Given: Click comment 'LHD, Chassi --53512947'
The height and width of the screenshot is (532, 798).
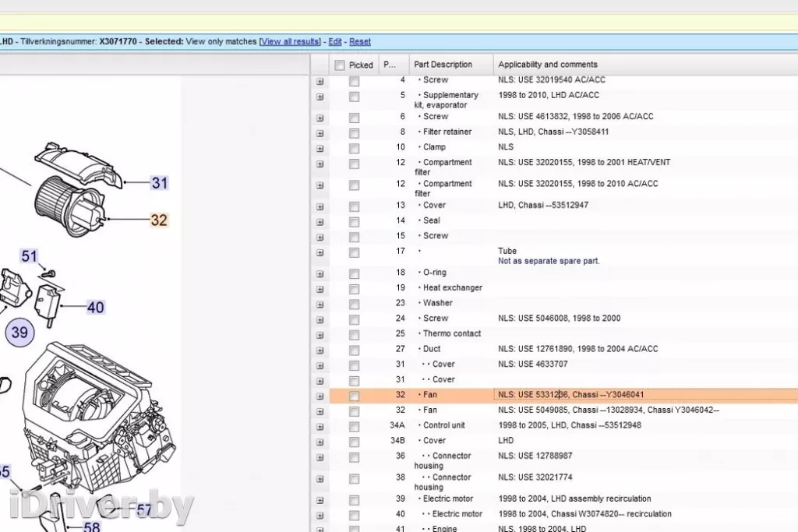Looking at the screenshot, I should click(x=543, y=205).
